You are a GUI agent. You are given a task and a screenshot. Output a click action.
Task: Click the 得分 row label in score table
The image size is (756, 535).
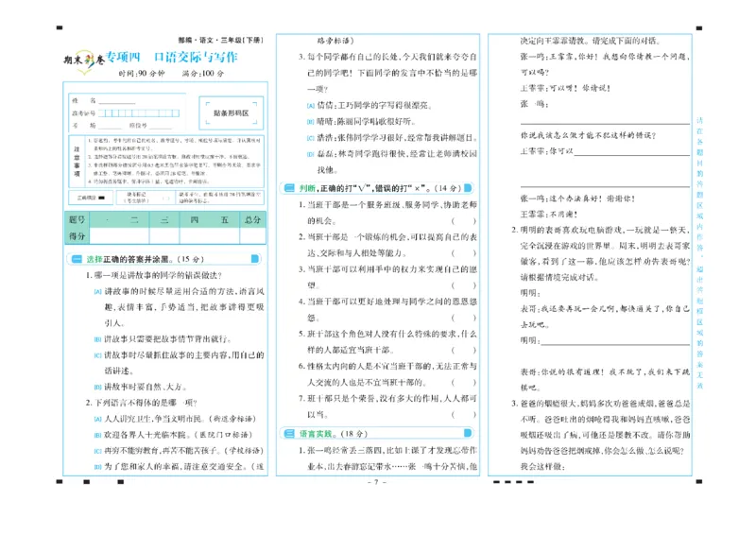click(77, 236)
